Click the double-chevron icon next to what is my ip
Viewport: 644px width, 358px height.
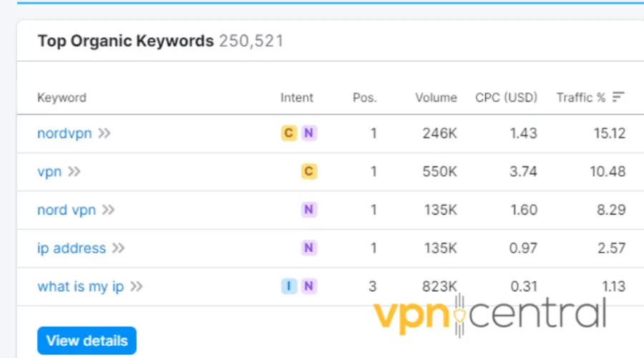pyautogui.click(x=136, y=286)
